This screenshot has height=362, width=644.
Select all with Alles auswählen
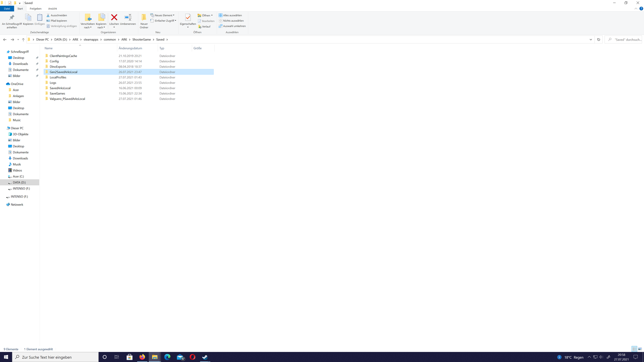click(x=230, y=15)
